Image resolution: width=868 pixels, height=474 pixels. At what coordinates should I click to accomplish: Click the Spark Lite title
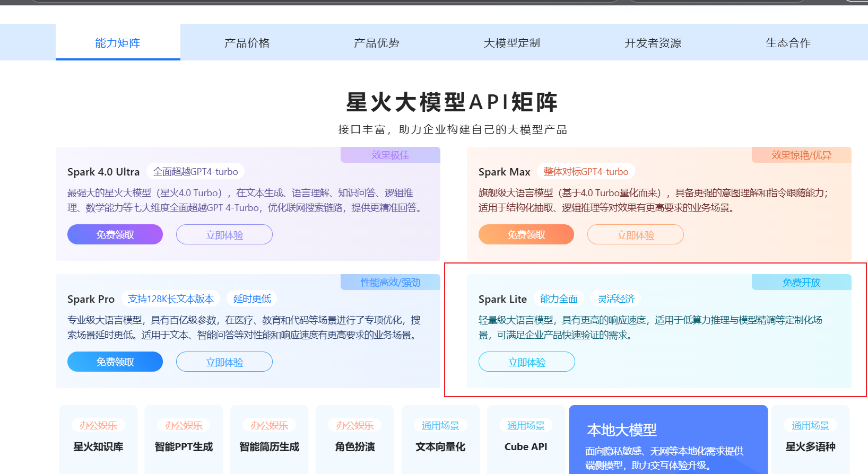click(x=502, y=299)
